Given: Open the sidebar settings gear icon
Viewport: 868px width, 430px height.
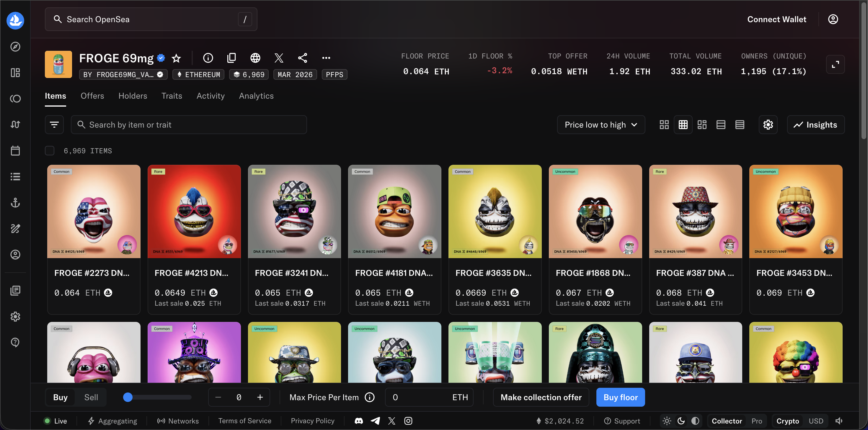Looking at the screenshot, I should coord(15,316).
